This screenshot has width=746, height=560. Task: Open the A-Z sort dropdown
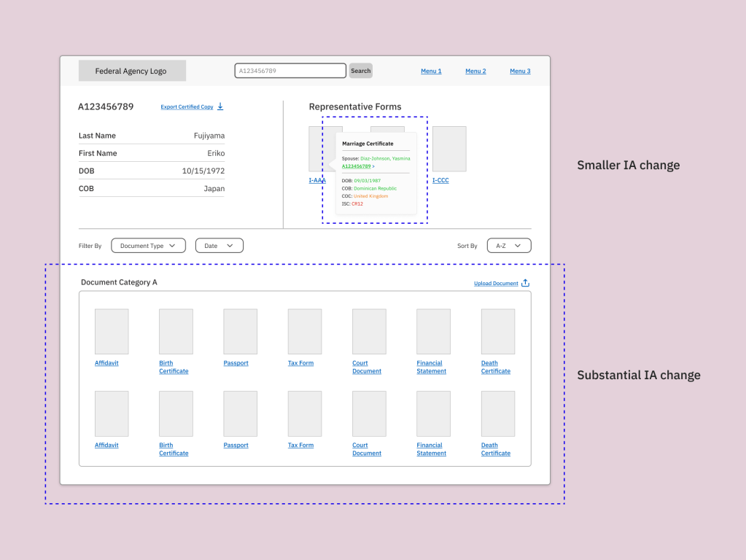point(508,246)
